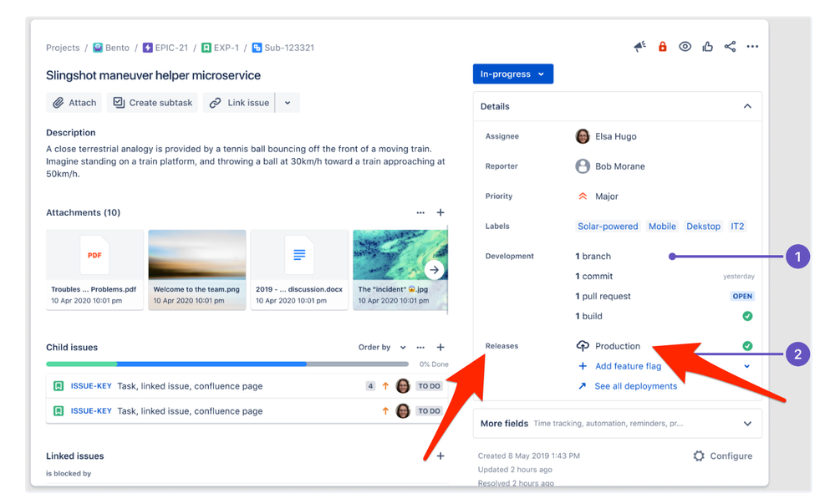
Task: Click Add feature flag
Action: 620,366
